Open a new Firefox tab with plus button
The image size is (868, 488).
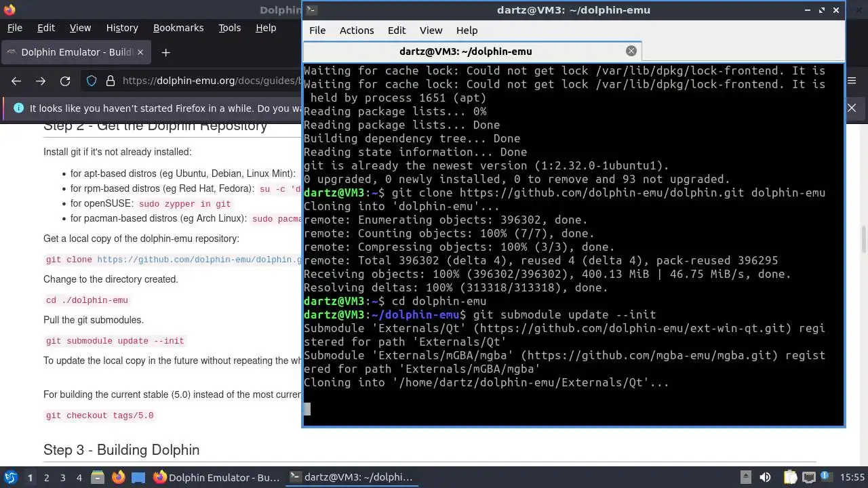pos(165,52)
